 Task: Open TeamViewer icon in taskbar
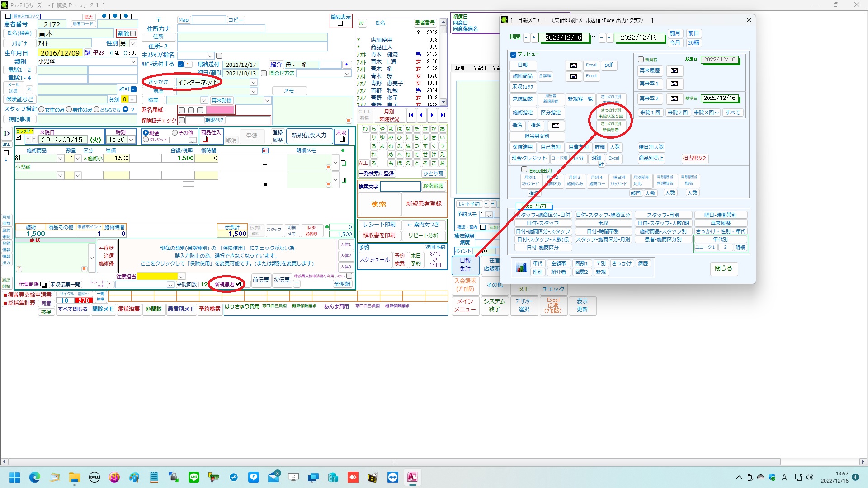pyautogui.click(x=392, y=477)
